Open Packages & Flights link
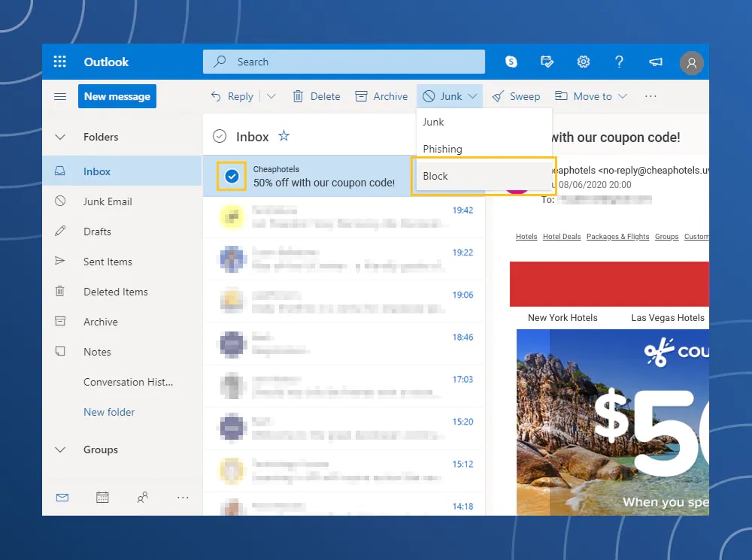The height and width of the screenshot is (560, 752). tap(617, 236)
